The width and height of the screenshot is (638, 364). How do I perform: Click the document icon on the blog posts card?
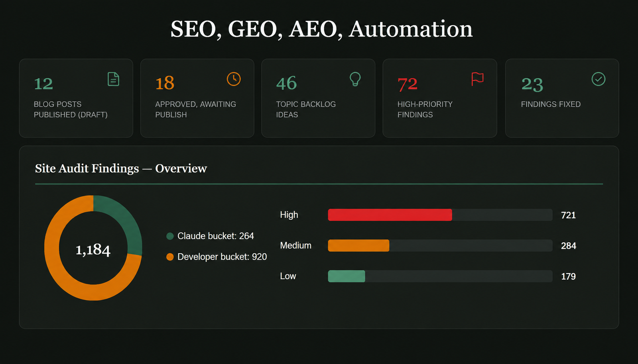(x=113, y=79)
